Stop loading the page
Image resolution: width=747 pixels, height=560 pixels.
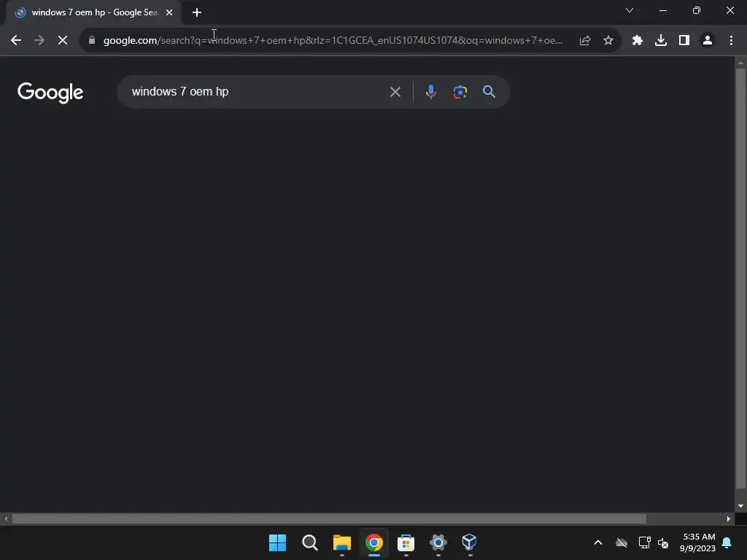(63, 41)
